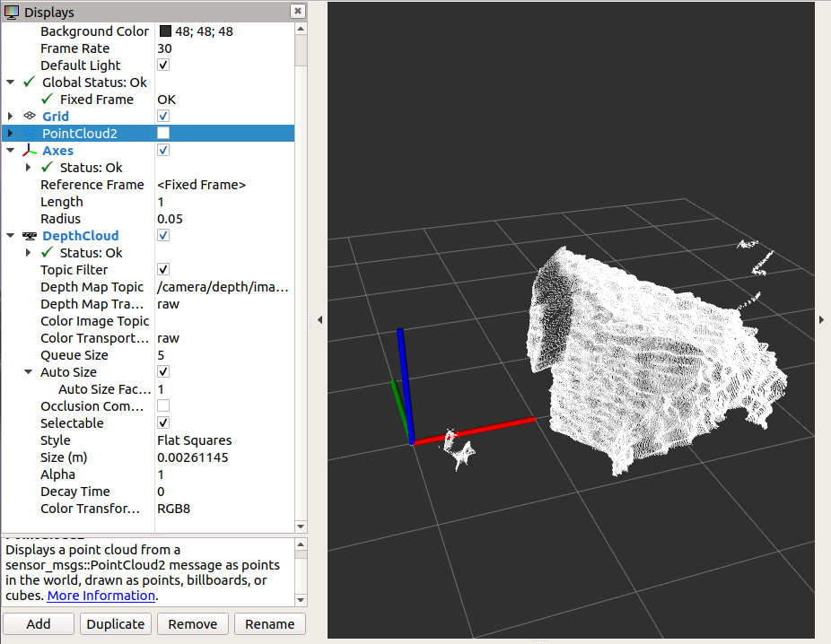Expand the Grid display properties
831x644 pixels.
click(x=11, y=116)
